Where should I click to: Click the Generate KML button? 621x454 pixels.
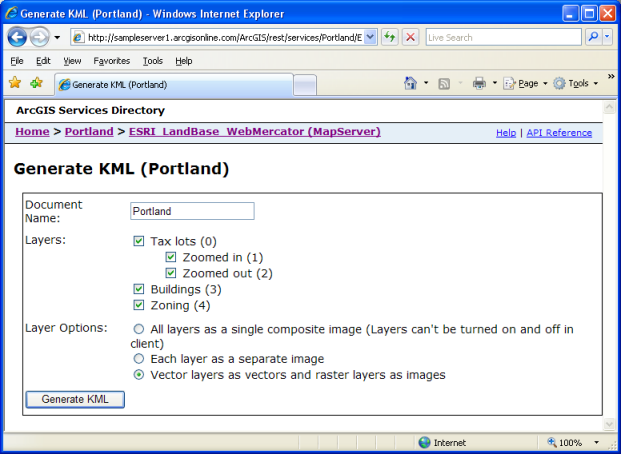pos(75,399)
